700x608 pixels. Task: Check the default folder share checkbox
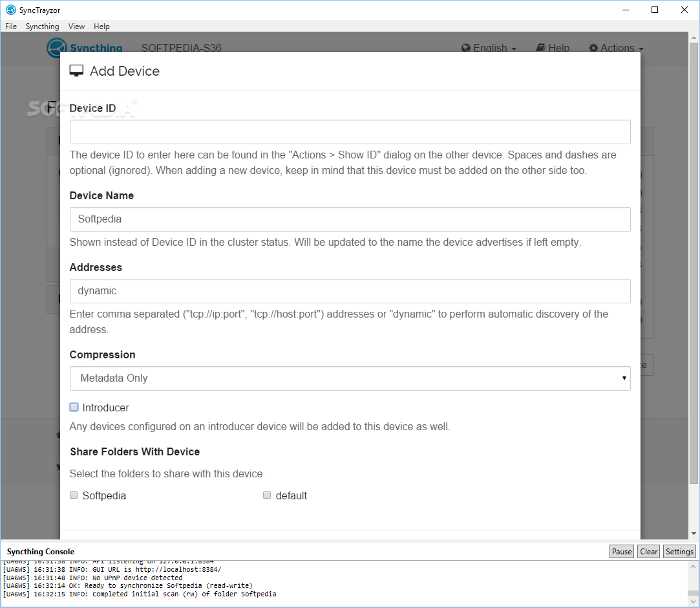pyautogui.click(x=267, y=495)
